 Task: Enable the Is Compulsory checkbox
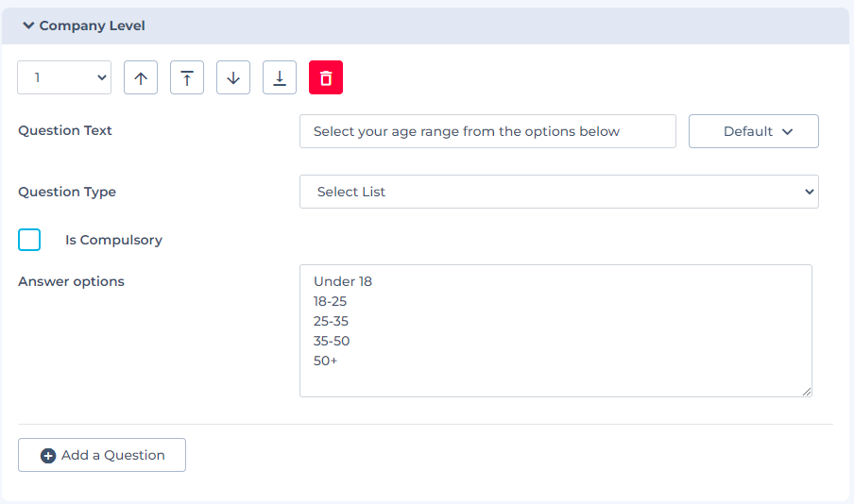(29, 240)
